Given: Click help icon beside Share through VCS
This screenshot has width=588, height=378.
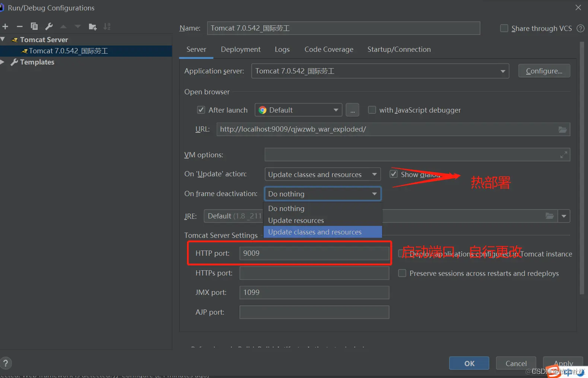Looking at the screenshot, I should (x=581, y=28).
